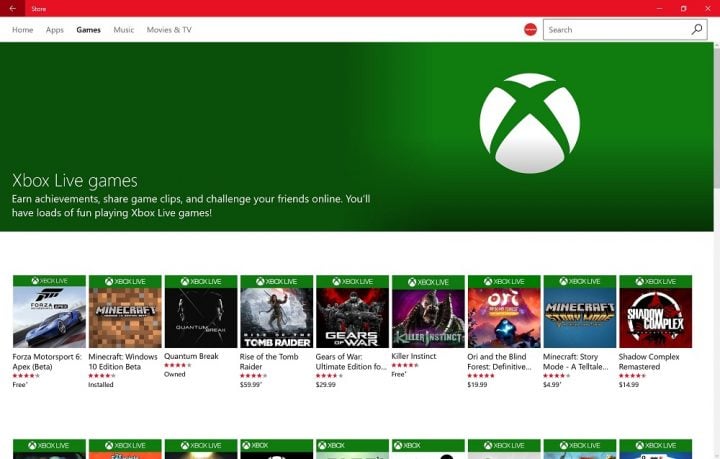
Task: Click Xbox Live badge on Forza tile
Action: tap(49, 281)
